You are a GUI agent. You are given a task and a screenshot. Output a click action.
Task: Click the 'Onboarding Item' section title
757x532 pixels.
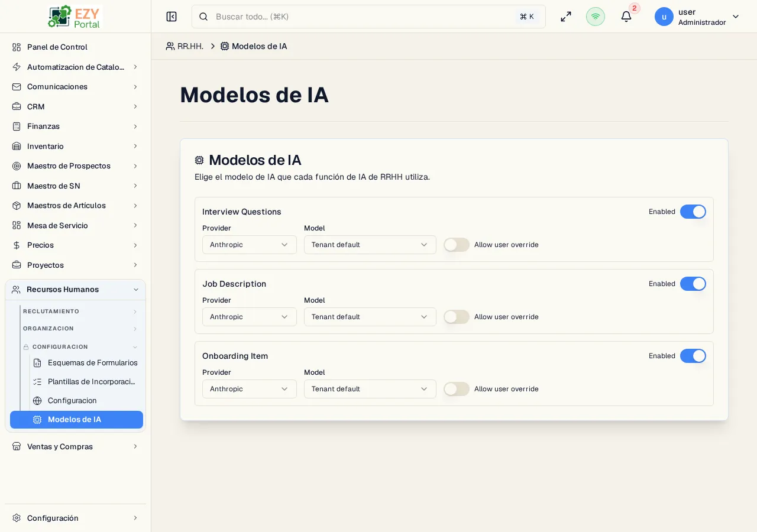click(x=235, y=356)
